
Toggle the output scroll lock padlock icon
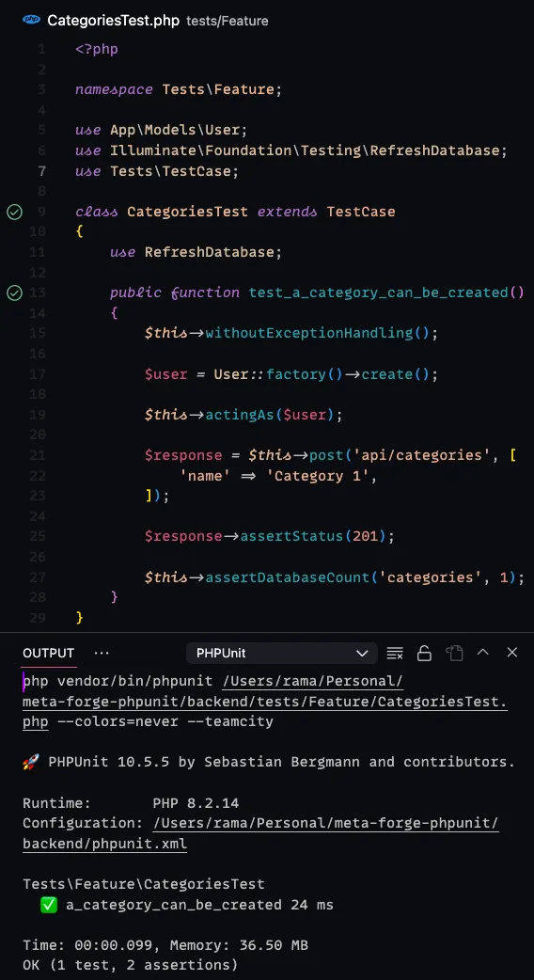pos(424,653)
